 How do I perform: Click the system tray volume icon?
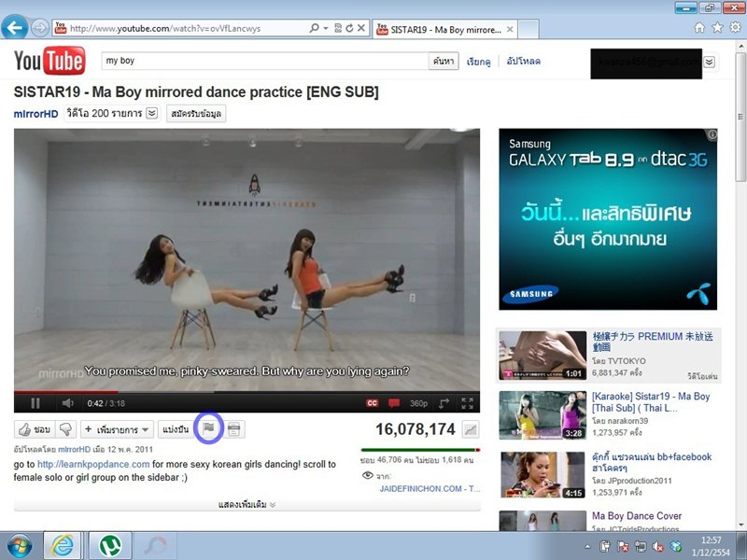pos(658,546)
